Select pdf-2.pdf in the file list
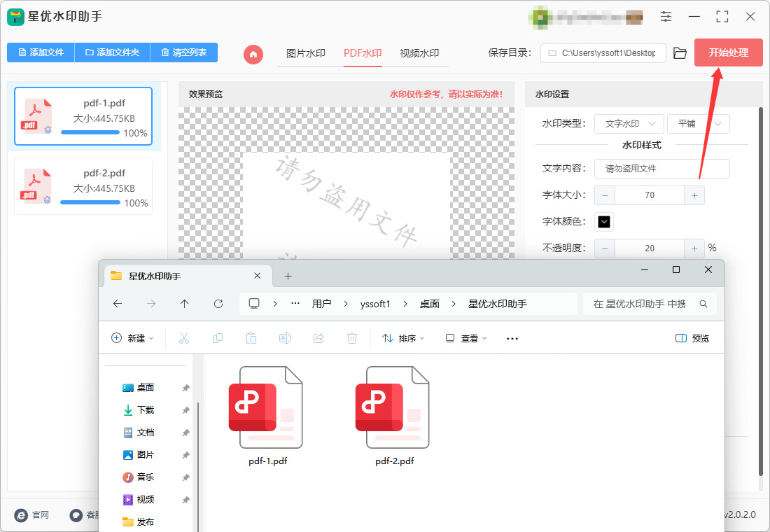This screenshot has height=532, width=770. (x=83, y=187)
